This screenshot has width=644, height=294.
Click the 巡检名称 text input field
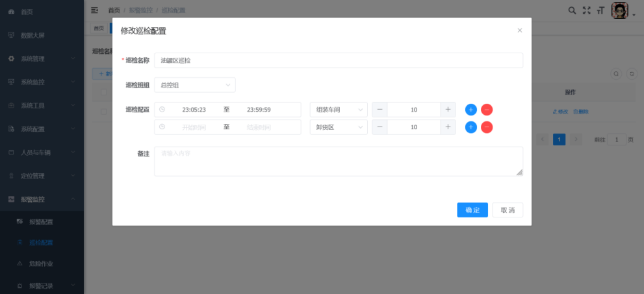click(x=338, y=60)
